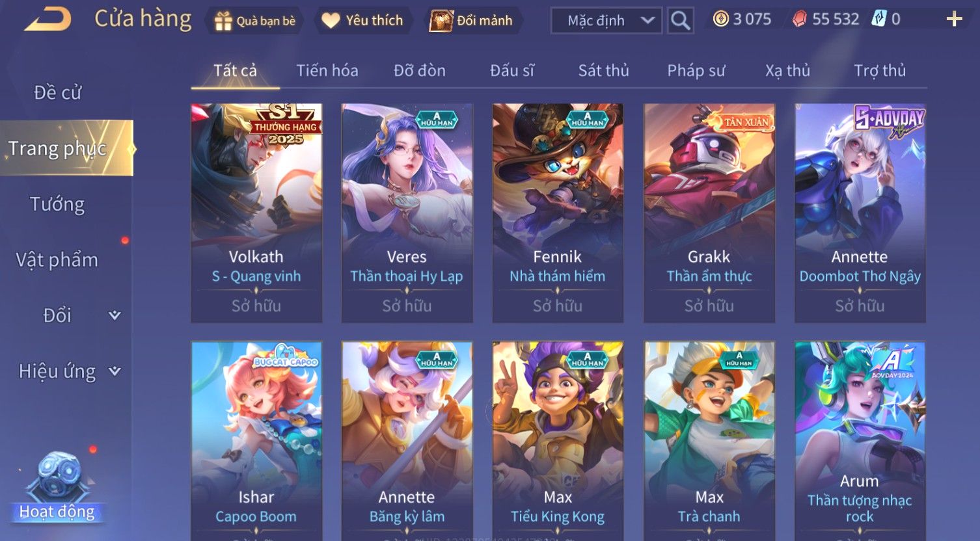Click the gold coin balance icon
The height and width of the screenshot is (541, 980).
(x=720, y=20)
